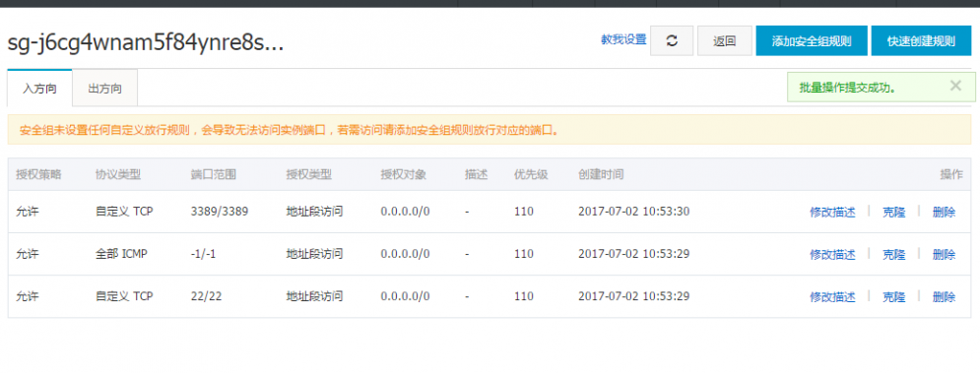Click 自定义 TCP in the 22/22 row
Image resolution: width=980 pixels, height=373 pixels.
click(x=124, y=297)
